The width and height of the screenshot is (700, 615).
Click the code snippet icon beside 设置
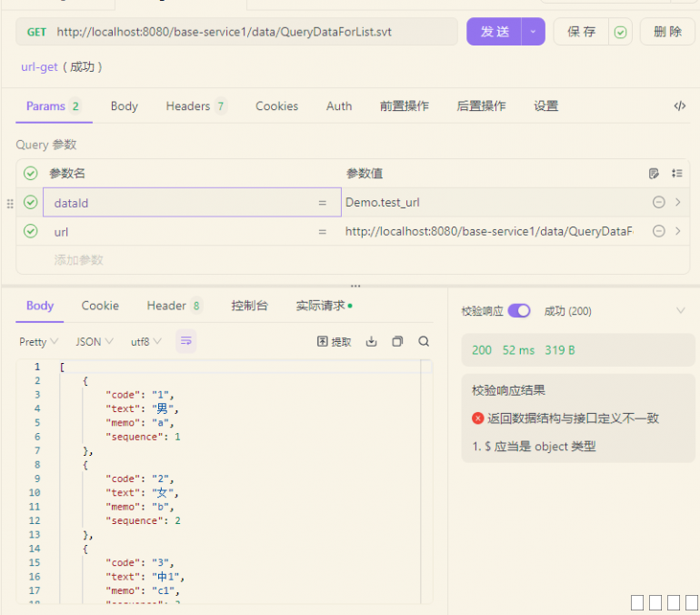[679, 106]
